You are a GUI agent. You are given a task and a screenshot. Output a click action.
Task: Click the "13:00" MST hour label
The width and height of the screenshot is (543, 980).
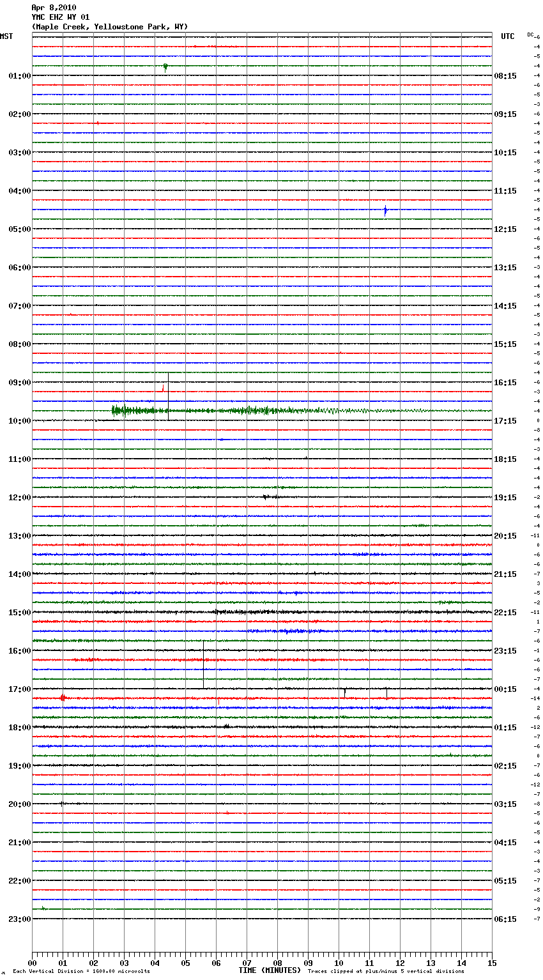pyautogui.click(x=20, y=536)
